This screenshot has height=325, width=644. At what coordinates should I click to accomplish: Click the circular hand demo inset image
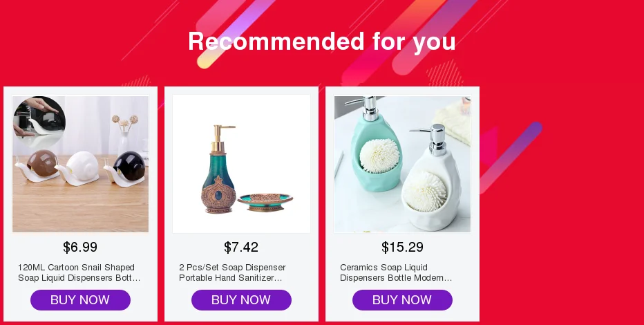pyautogui.click(x=39, y=122)
